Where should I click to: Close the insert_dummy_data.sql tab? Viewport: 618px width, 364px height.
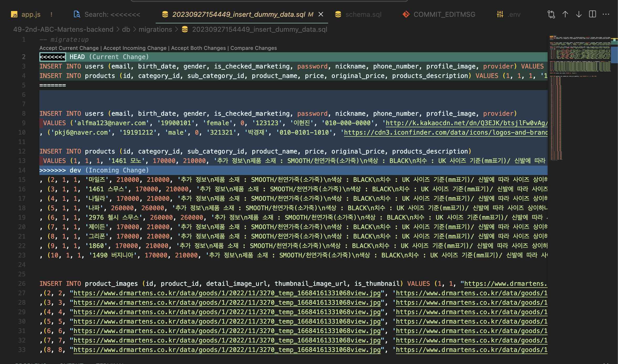click(x=321, y=14)
